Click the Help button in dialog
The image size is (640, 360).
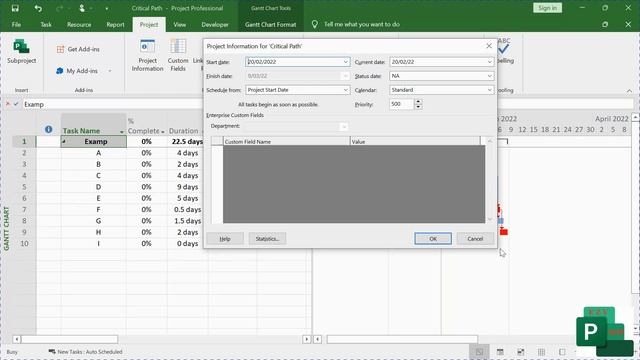click(x=225, y=239)
